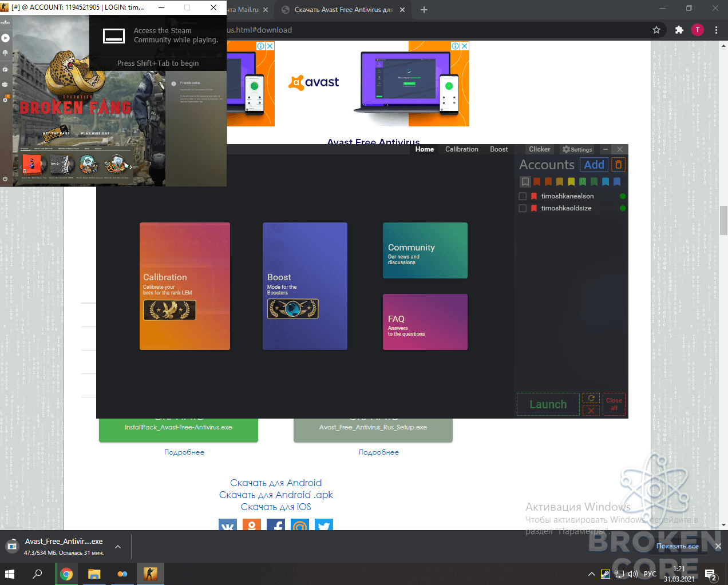This screenshot has width=728, height=585.
Task: Click green status dot of timoshkanealson
Action: [623, 196]
